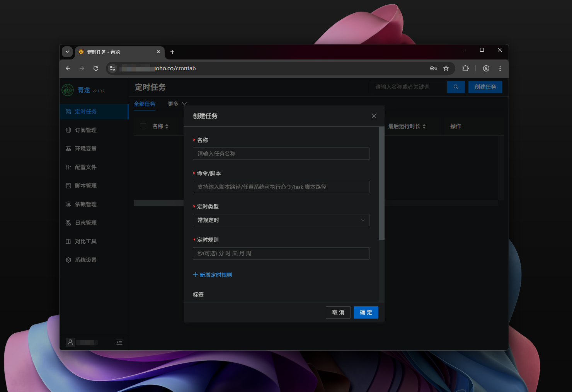Open 订阅管理 in the sidebar
The width and height of the screenshot is (572, 392).
point(94,130)
